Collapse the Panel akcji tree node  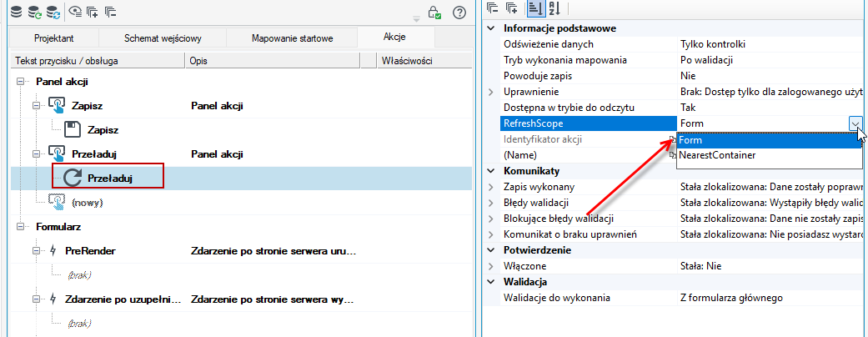(23, 82)
